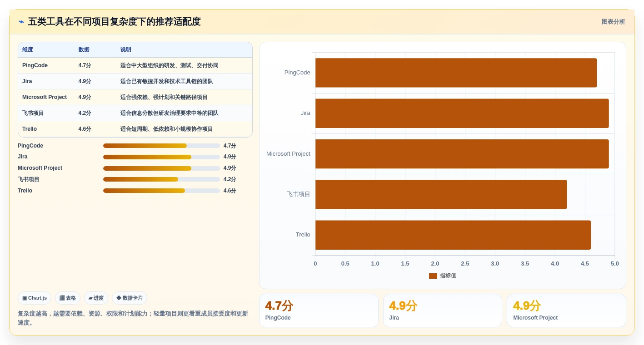Click the Trello progress bar
This screenshot has width=644, height=345.
161,191
